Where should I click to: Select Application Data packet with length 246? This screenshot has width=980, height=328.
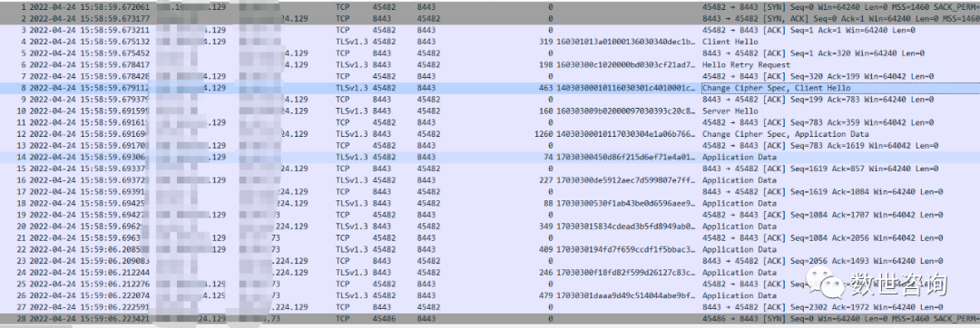pyautogui.click(x=490, y=273)
